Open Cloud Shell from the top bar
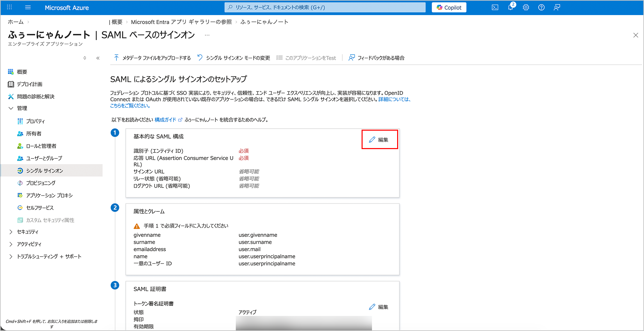Image resolution: width=644 pixels, height=331 pixels. coord(495,7)
